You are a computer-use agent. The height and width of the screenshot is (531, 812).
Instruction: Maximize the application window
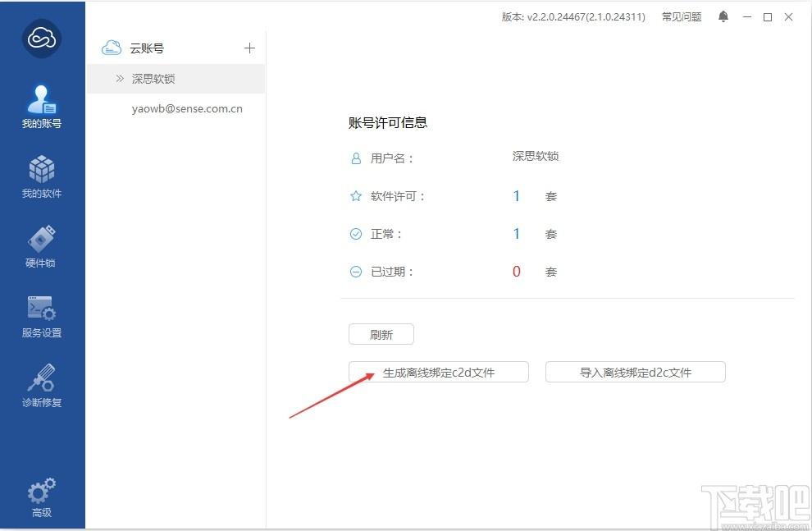tap(768, 16)
